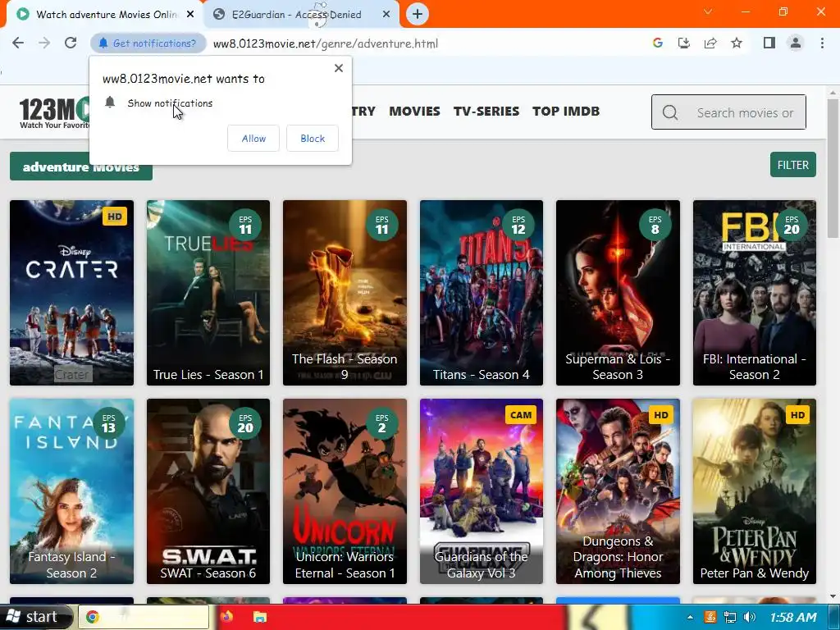The width and height of the screenshot is (840, 630).
Task: Open the Crater movie poster
Action: [x=72, y=293]
